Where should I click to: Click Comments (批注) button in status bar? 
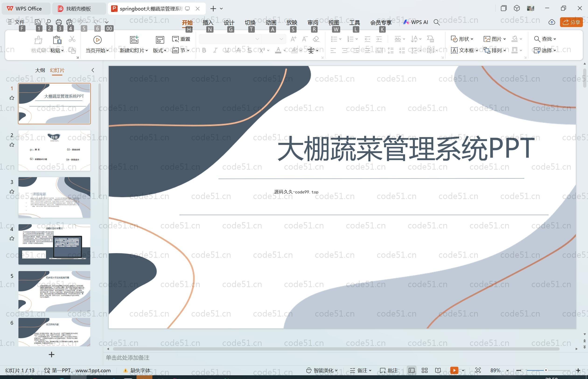[x=389, y=370]
